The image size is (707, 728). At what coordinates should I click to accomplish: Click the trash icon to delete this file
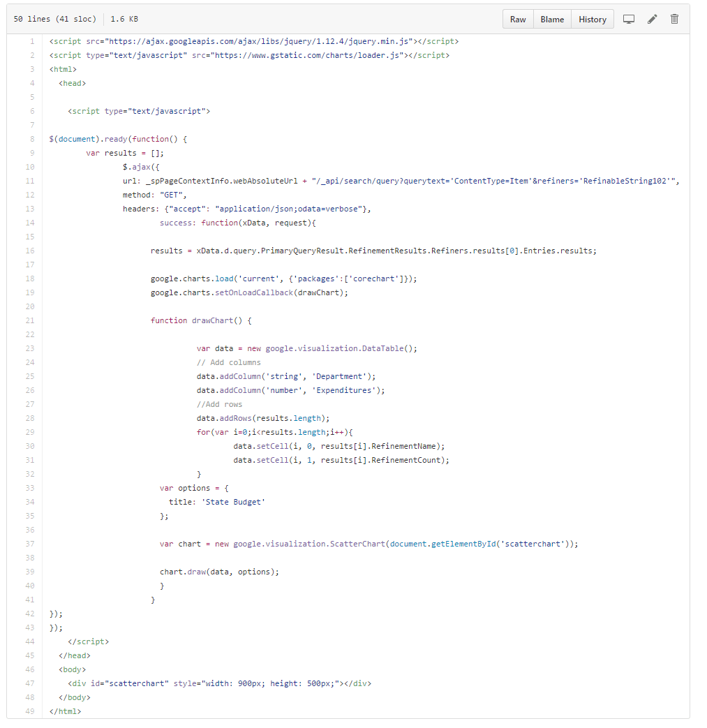tap(674, 19)
